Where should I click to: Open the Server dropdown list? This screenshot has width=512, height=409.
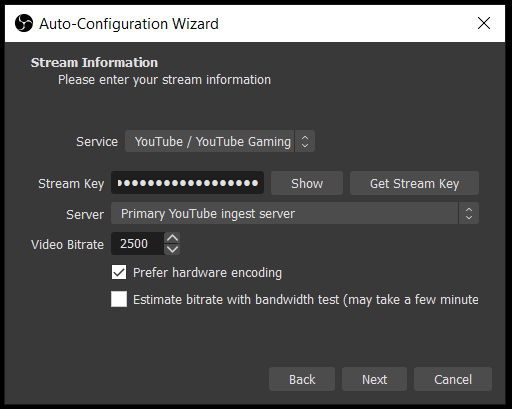point(295,213)
